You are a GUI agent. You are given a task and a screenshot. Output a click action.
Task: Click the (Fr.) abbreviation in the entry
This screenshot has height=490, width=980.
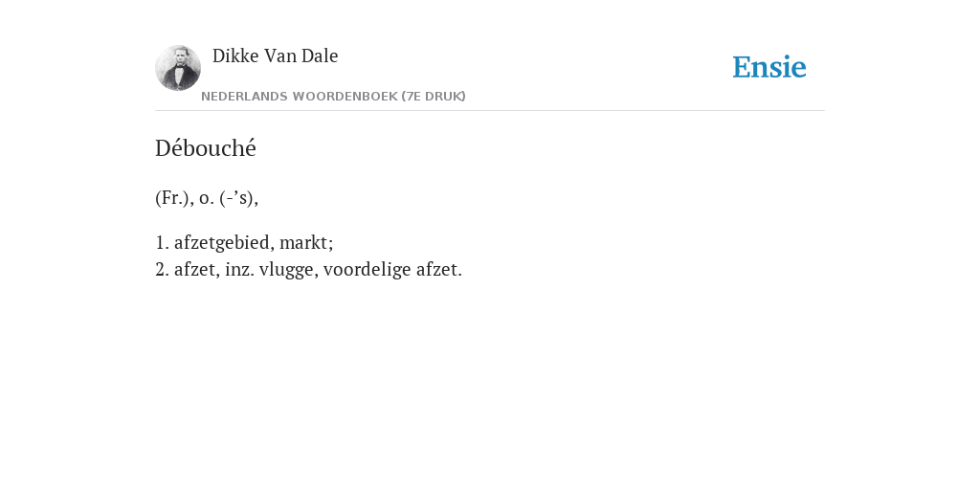tap(174, 198)
